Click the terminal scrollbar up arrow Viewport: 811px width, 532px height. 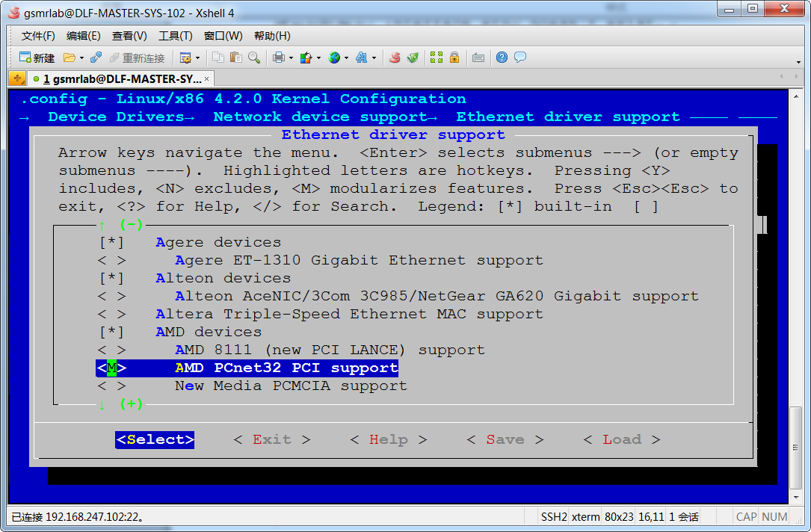(x=795, y=96)
